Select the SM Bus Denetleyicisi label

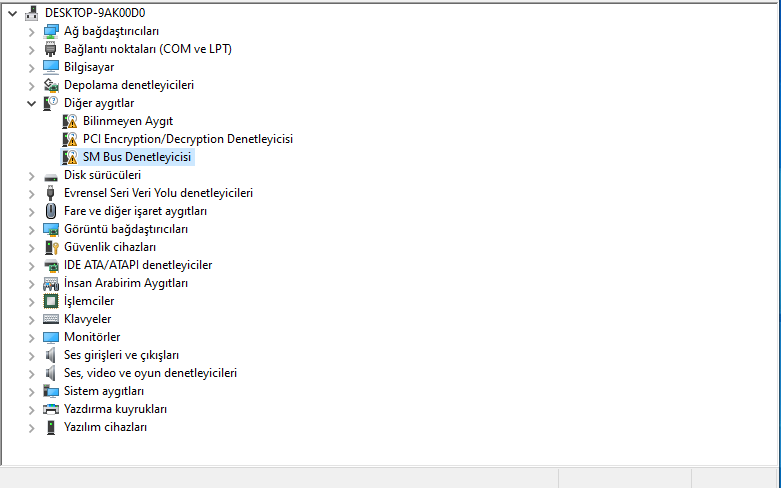click(137, 157)
